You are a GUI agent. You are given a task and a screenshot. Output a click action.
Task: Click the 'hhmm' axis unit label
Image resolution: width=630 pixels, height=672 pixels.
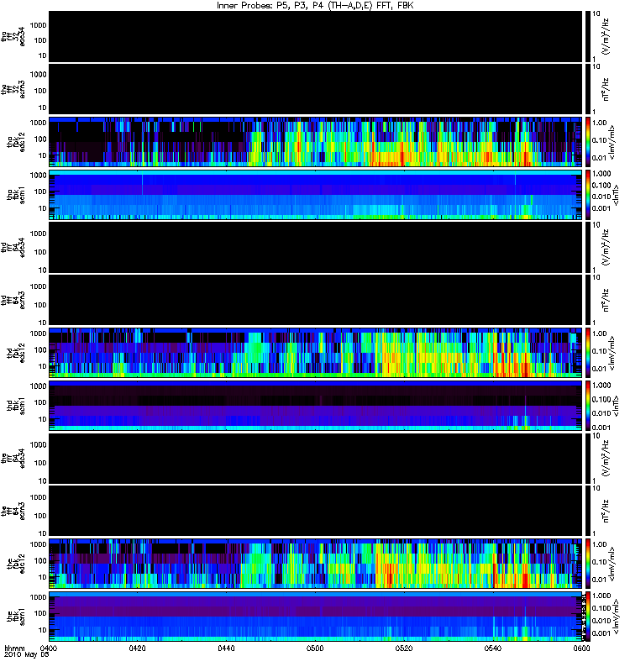click(14, 648)
